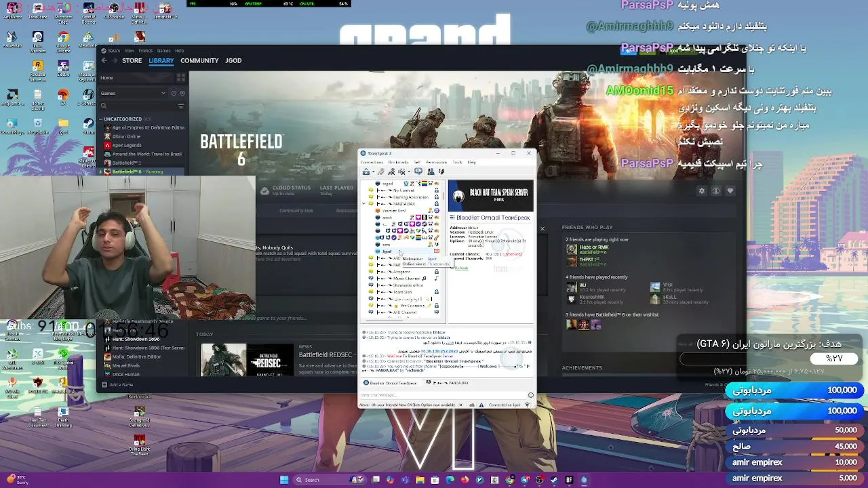Select the Burning Absolution channel
Screen dimensions: 868x488
click(x=402, y=197)
